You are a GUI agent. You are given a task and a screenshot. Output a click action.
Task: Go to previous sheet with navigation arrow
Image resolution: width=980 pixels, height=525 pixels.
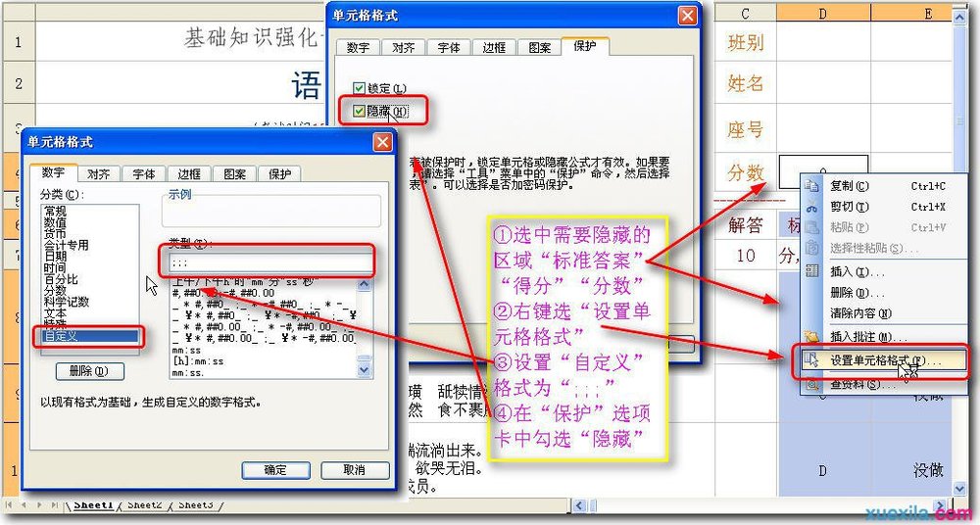pyautogui.click(x=24, y=504)
